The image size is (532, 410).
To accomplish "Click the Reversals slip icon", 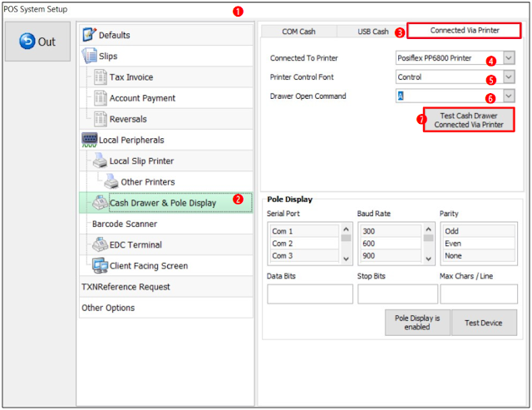I will (x=101, y=119).
